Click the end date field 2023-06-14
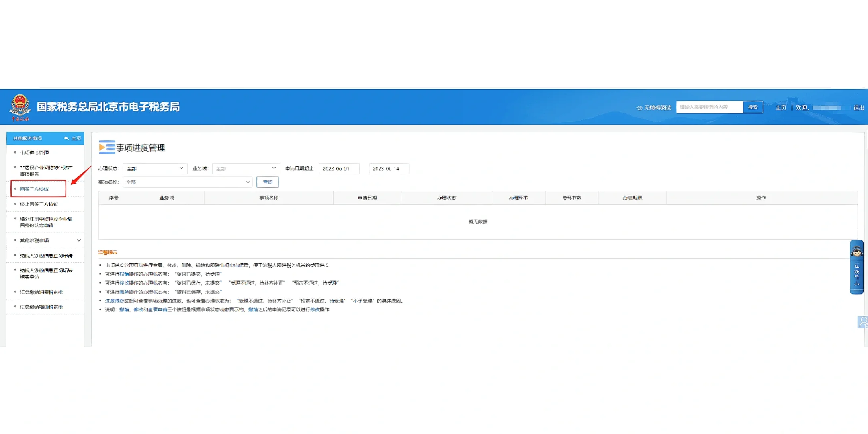 pyautogui.click(x=389, y=168)
